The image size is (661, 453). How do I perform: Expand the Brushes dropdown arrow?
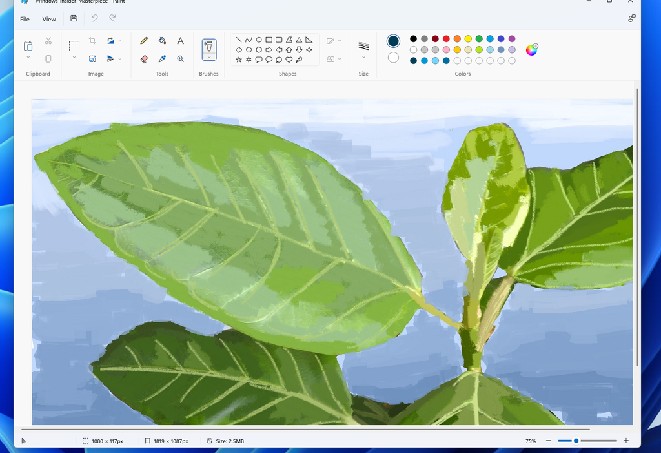(209, 58)
